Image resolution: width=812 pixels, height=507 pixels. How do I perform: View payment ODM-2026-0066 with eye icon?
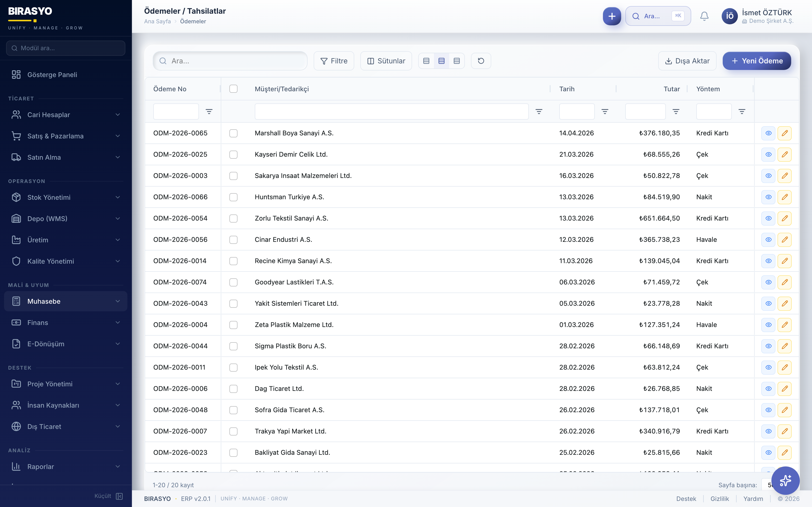(768, 197)
